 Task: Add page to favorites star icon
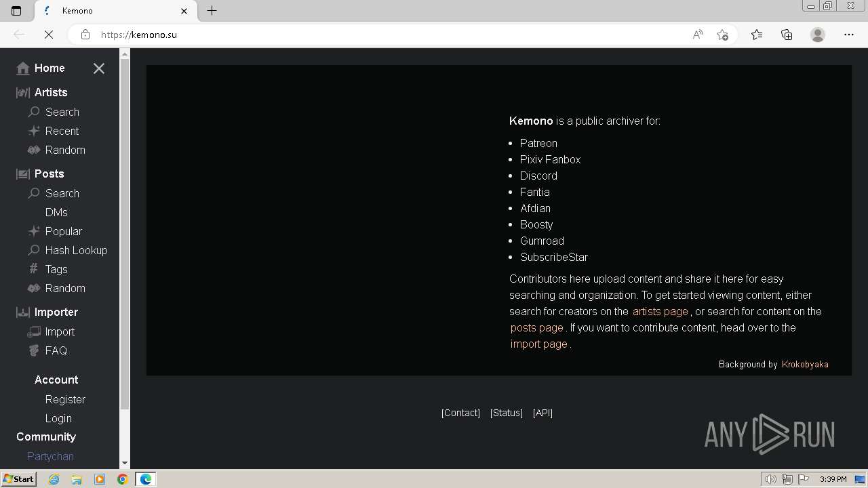click(x=722, y=35)
